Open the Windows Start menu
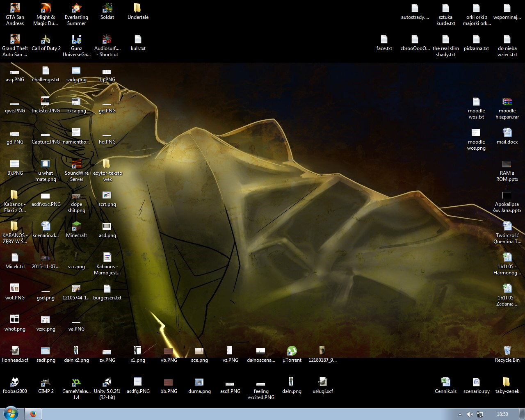 tap(11, 413)
